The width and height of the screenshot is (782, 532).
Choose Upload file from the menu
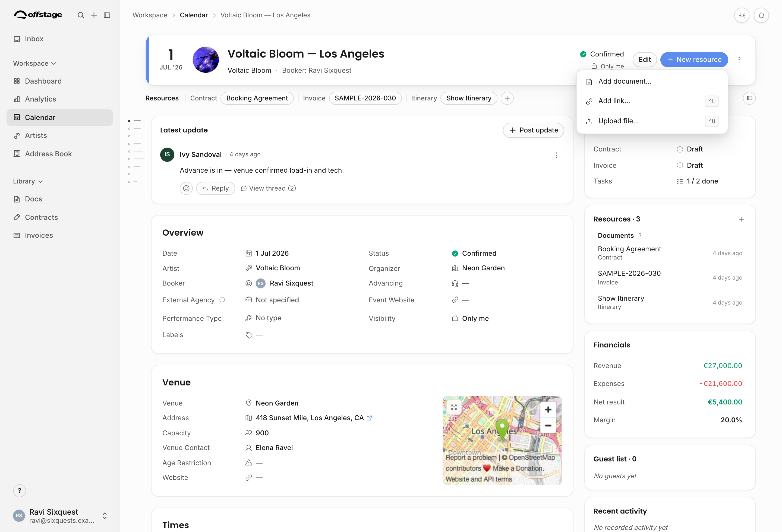[652, 121]
